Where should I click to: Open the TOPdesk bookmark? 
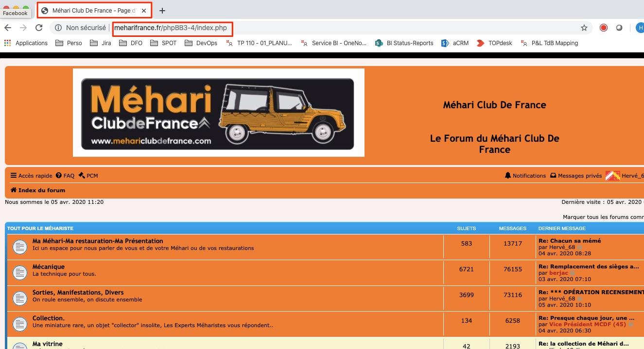coord(494,43)
